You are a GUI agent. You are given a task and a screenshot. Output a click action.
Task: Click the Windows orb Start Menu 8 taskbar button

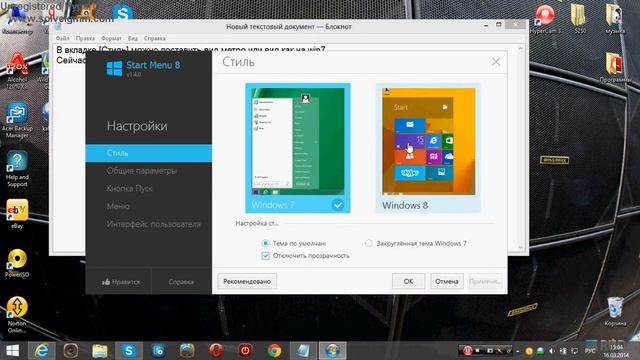point(332,351)
